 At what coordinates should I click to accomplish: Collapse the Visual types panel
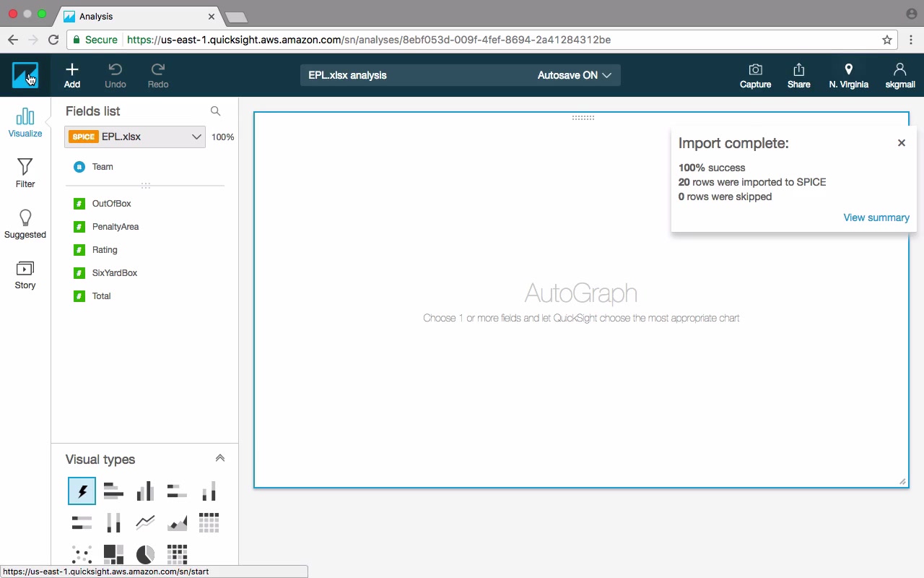pyautogui.click(x=220, y=458)
